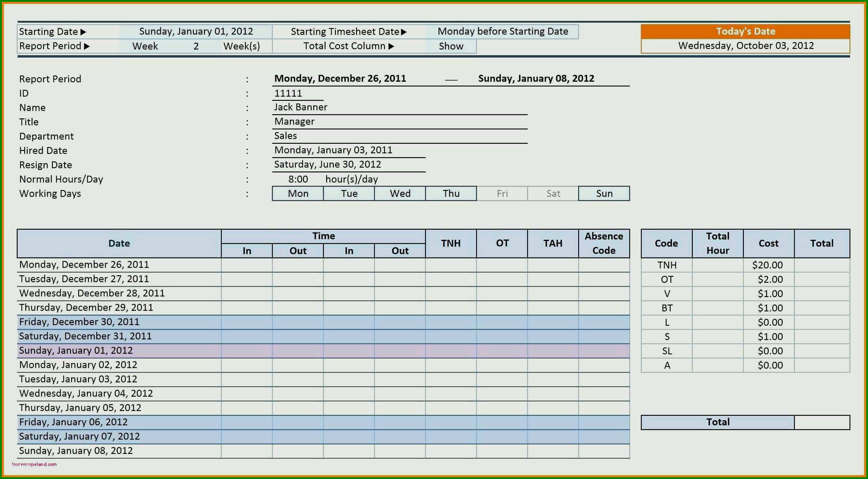Select the row Wednesday, January 04, 2012
The height and width of the screenshot is (479, 868).
(x=324, y=393)
